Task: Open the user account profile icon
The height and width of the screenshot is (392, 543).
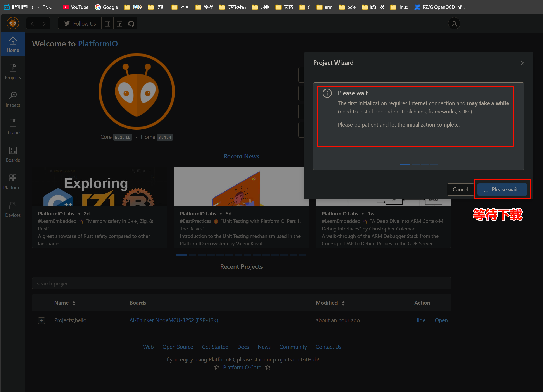Action: click(454, 24)
